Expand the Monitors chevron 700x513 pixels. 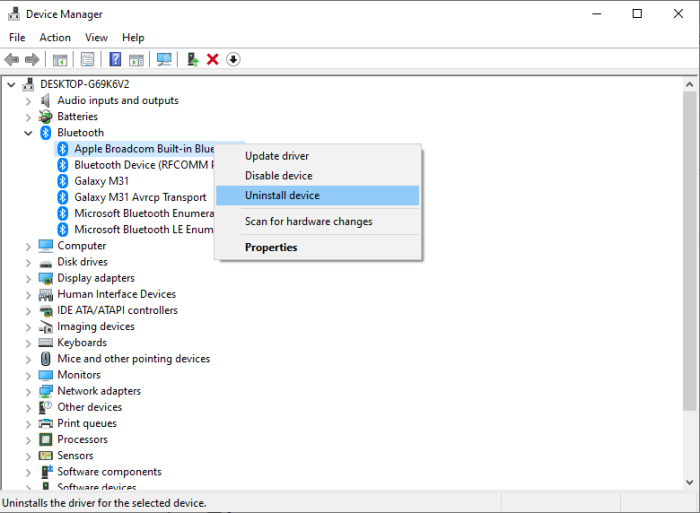(x=28, y=375)
